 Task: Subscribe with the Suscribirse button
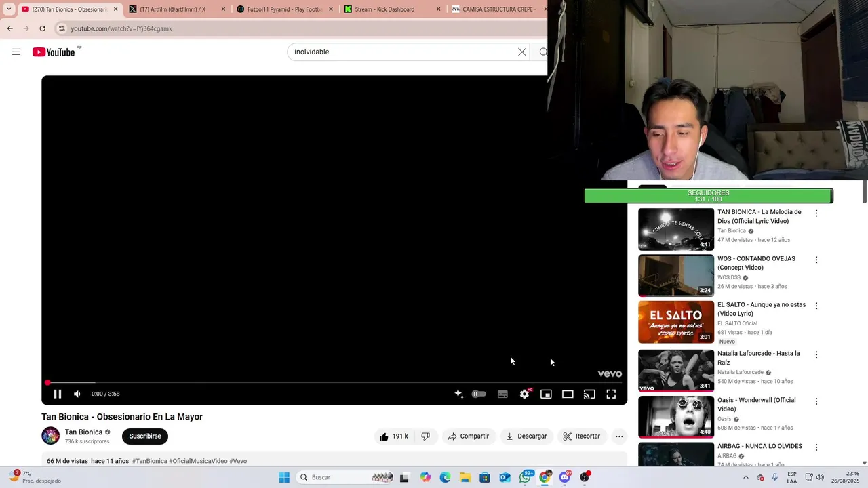coord(145,436)
